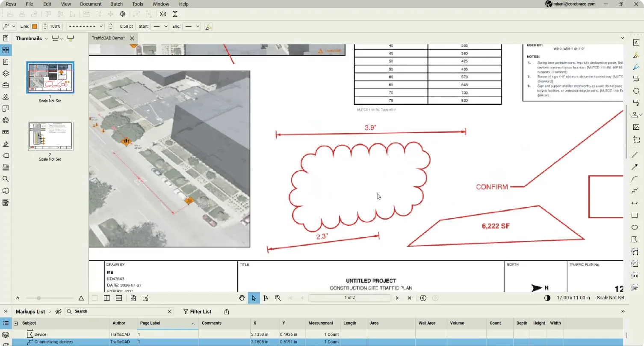Select the Arc markup tool
Viewport: 644px width, 346px height.
(635, 179)
